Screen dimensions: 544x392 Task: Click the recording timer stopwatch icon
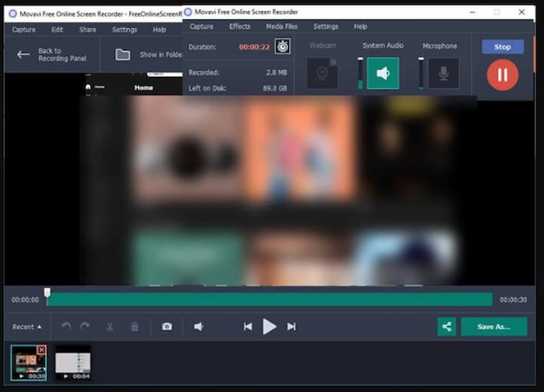pos(282,46)
